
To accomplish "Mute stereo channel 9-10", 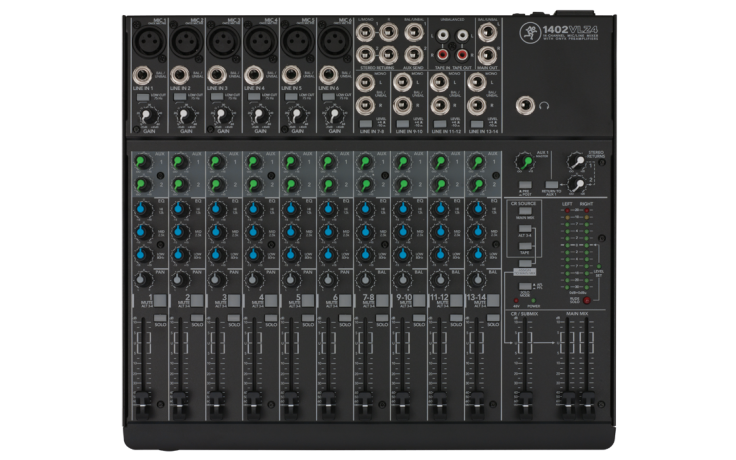I will tap(420, 300).
